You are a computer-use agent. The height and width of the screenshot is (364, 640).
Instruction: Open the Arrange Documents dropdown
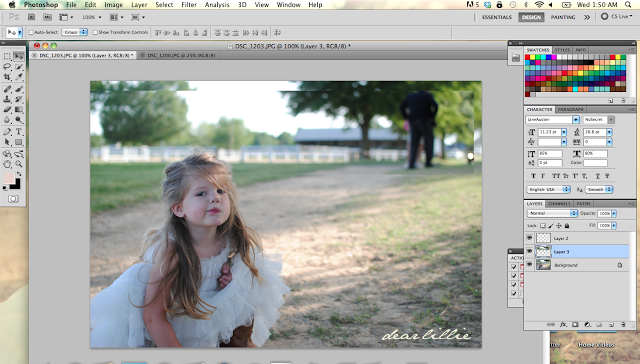(117, 17)
